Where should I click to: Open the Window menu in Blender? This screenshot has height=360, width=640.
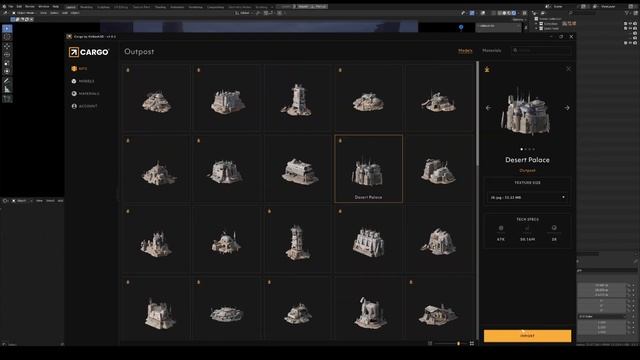44,7
